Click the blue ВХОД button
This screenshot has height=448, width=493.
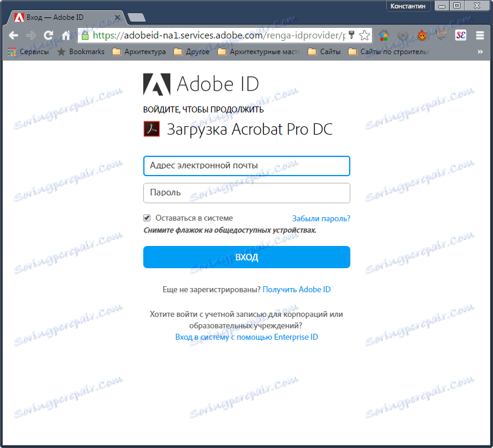(x=247, y=257)
